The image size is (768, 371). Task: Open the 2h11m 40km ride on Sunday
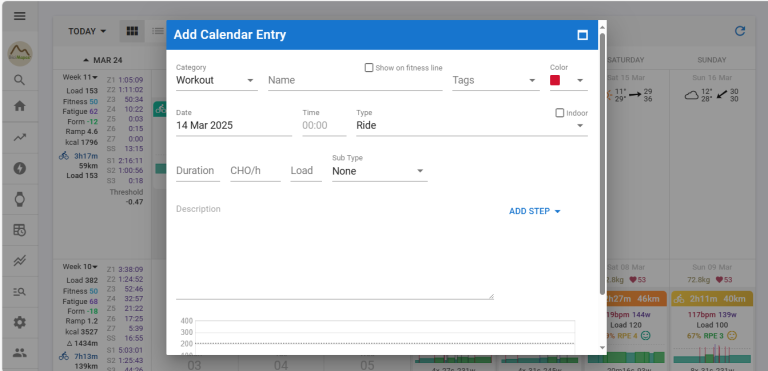pos(712,299)
